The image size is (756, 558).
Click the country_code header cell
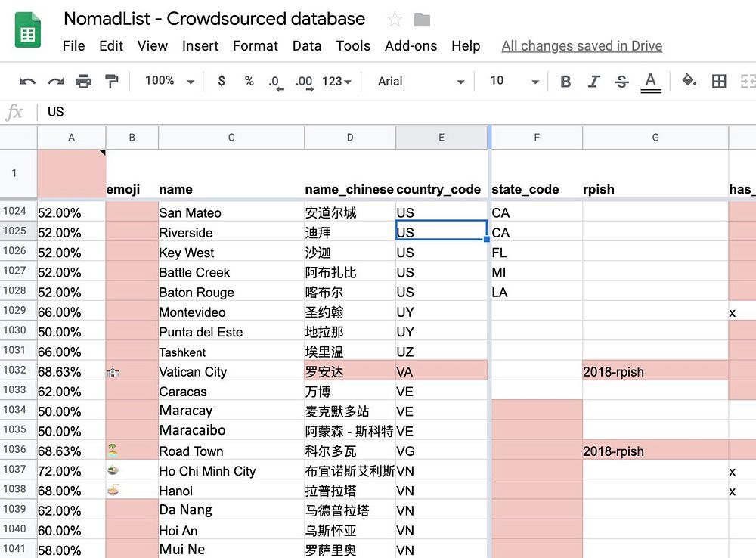tap(442, 174)
